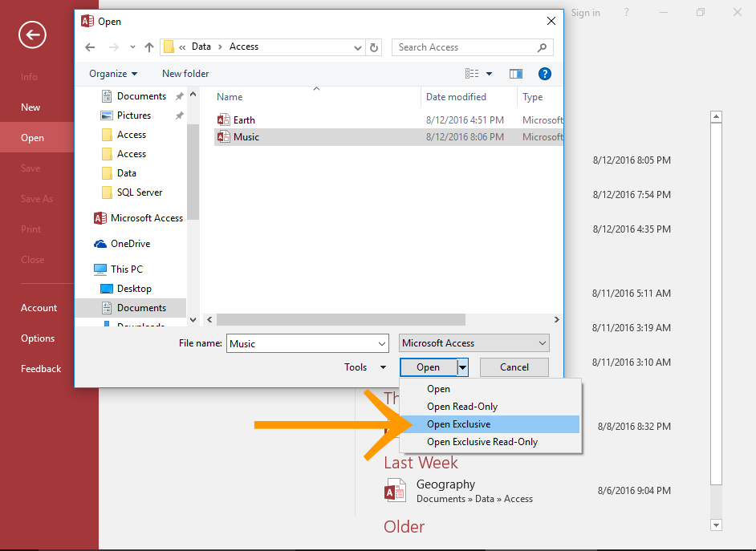
Task: Click the New folder button
Action: click(x=185, y=74)
